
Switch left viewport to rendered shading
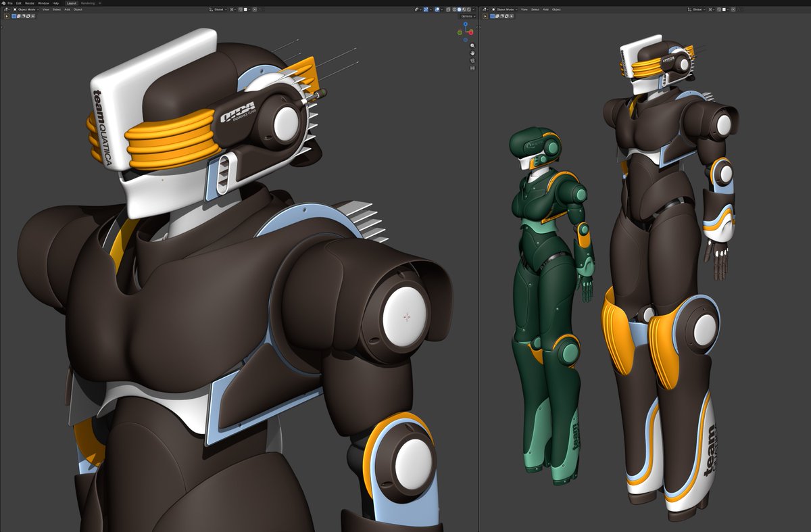point(468,9)
